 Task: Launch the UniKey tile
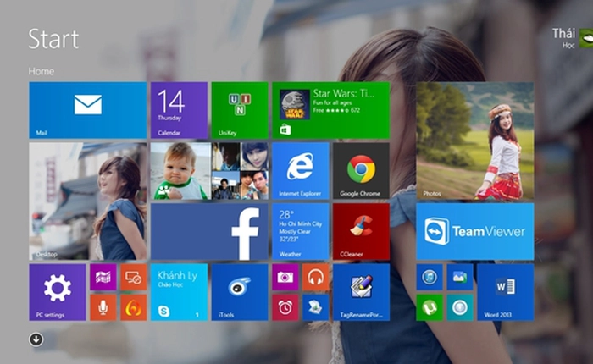point(240,110)
